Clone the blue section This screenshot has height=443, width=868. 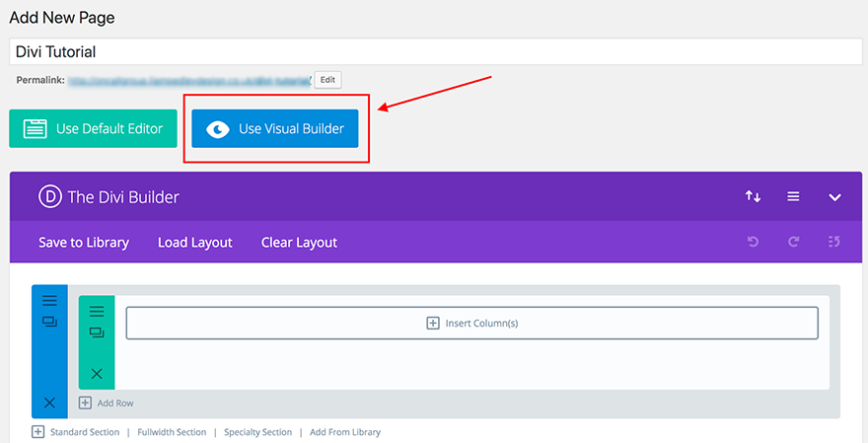point(49,322)
